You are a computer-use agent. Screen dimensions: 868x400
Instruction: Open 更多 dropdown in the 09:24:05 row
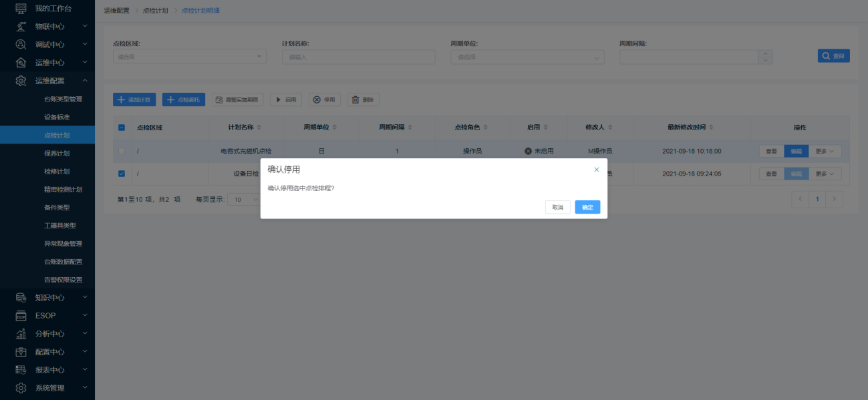825,174
